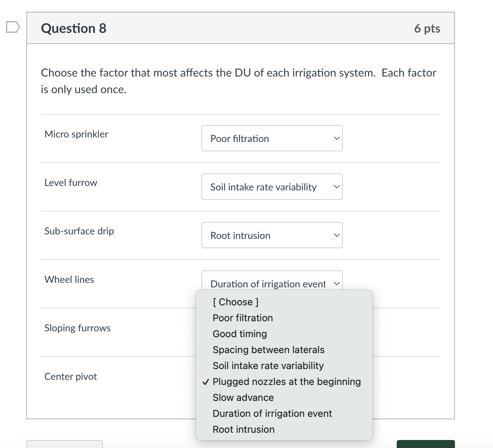Click the green button at bottom right
The width and height of the screenshot is (493, 448).
coord(426,445)
